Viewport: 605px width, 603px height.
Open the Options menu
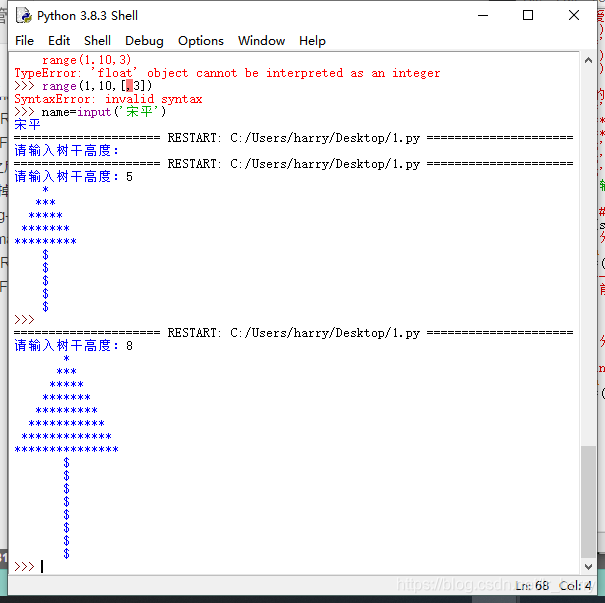201,41
